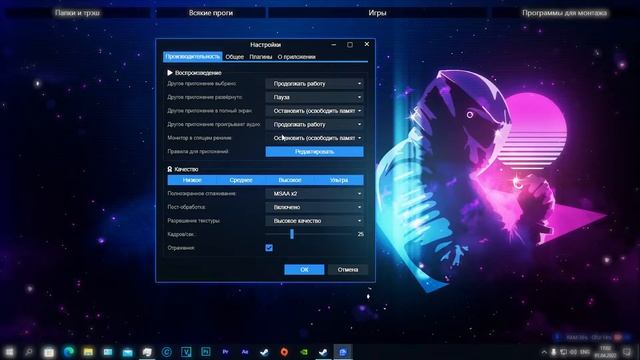Select the Ультра quality preset
Viewport: 640px width, 360px height.
click(x=339, y=180)
